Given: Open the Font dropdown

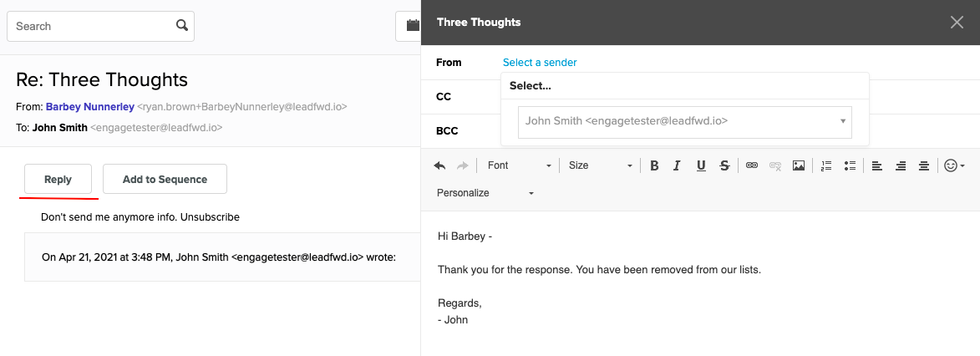Looking at the screenshot, I should tap(519, 165).
